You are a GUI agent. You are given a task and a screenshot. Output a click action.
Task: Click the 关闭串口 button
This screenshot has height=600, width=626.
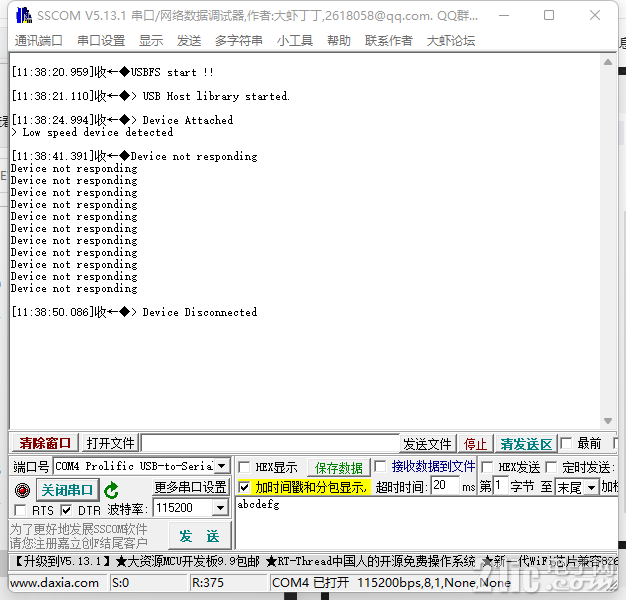67,490
